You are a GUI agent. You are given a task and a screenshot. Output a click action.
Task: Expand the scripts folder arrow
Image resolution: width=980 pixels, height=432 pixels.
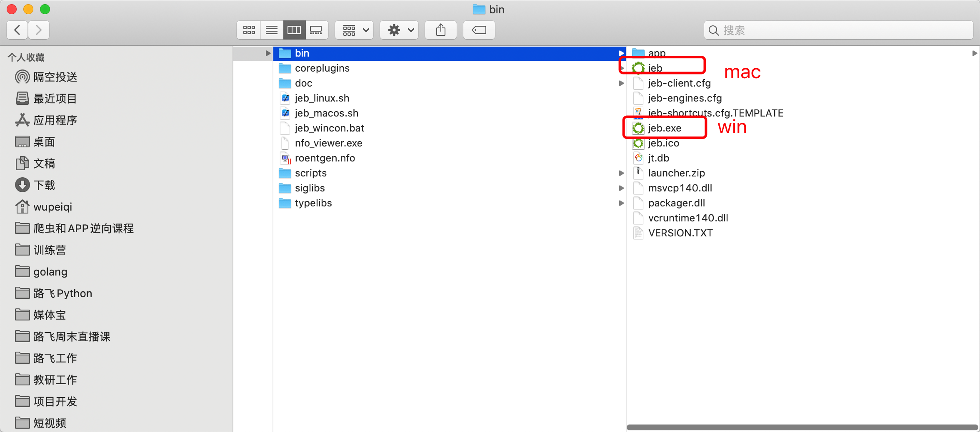(x=621, y=173)
